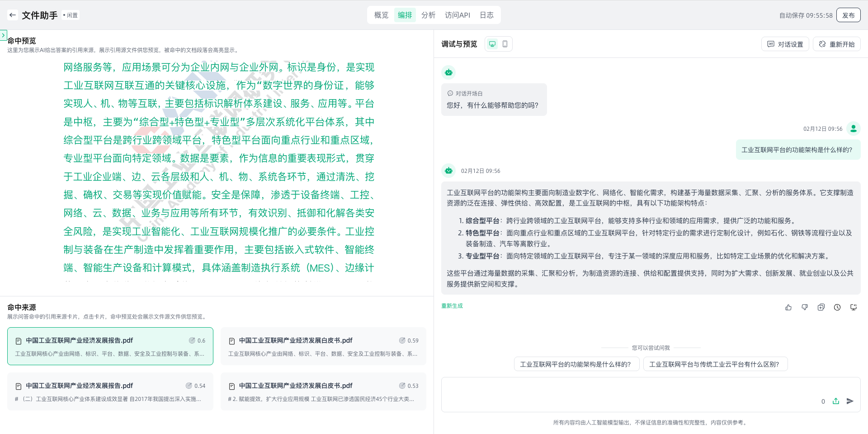Click the 发布 button
The height and width of the screenshot is (434, 868).
pos(848,15)
